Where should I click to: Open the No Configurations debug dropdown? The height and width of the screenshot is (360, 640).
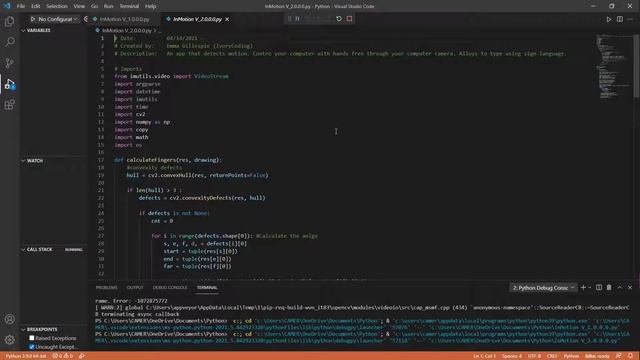pos(58,19)
